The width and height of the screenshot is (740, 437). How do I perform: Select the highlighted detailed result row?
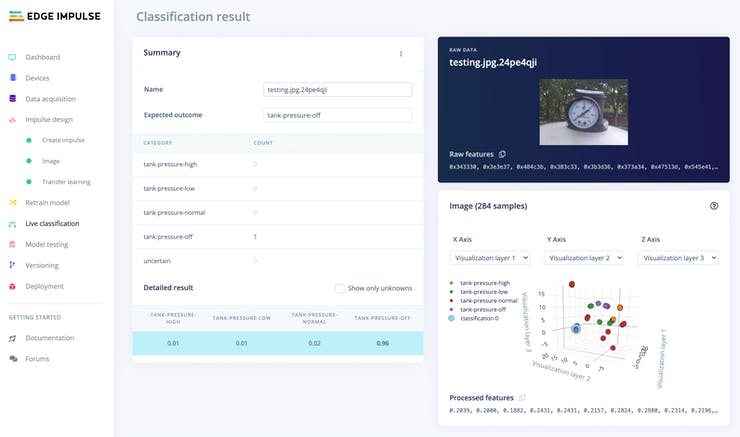(x=277, y=343)
